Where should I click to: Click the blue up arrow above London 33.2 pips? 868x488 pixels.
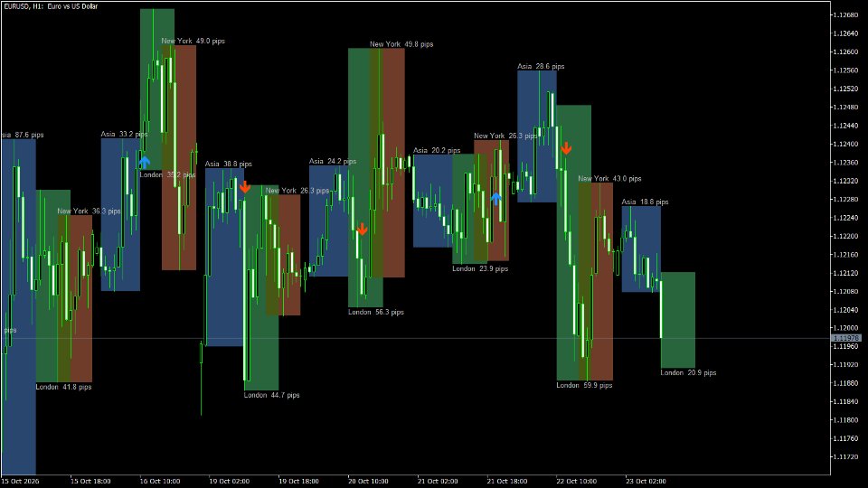145,162
